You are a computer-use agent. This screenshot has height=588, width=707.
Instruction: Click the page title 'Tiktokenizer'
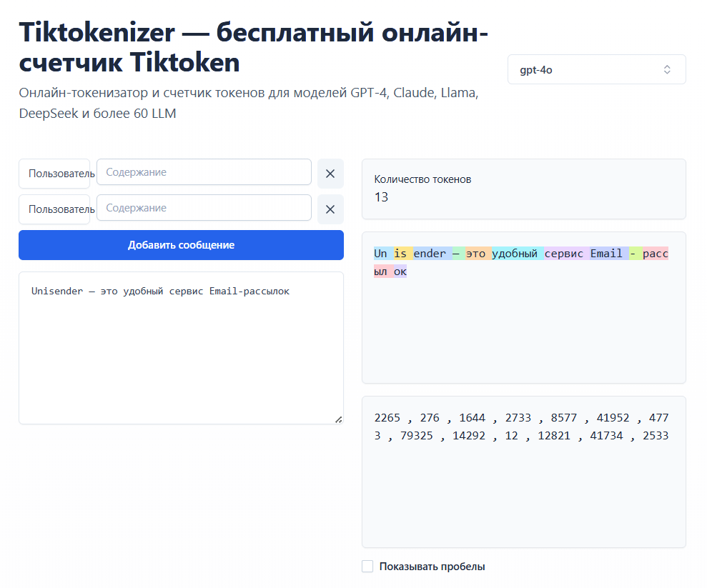[x=93, y=31]
